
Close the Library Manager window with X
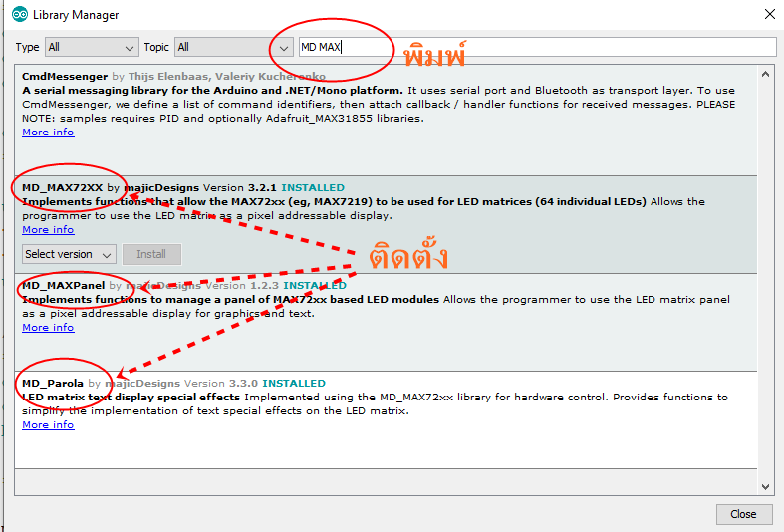click(x=770, y=14)
